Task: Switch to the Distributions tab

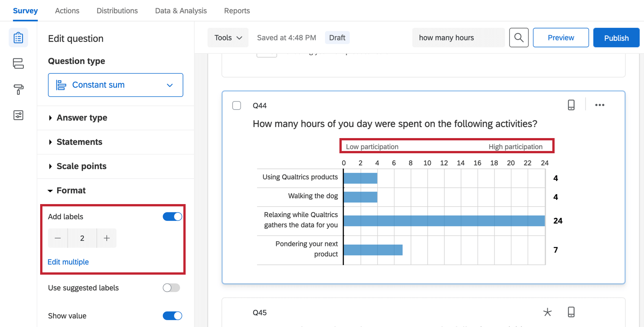Action: pos(117,11)
